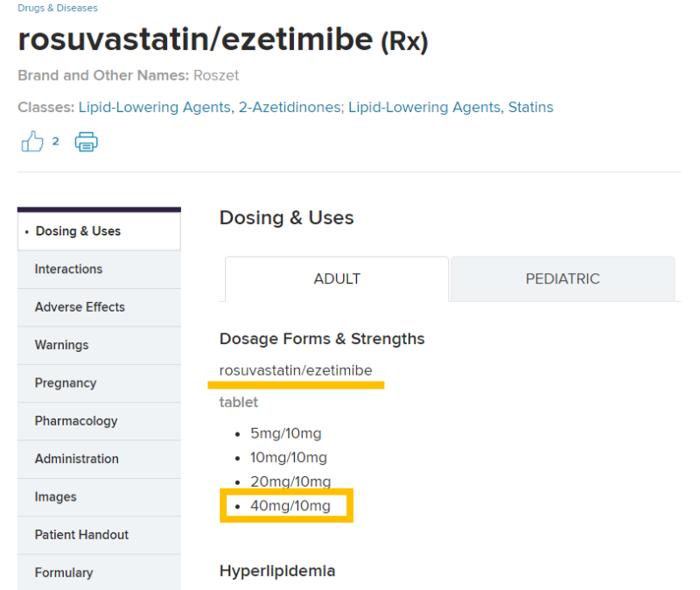
Task: Open the Formulary section
Action: (x=64, y=572)
